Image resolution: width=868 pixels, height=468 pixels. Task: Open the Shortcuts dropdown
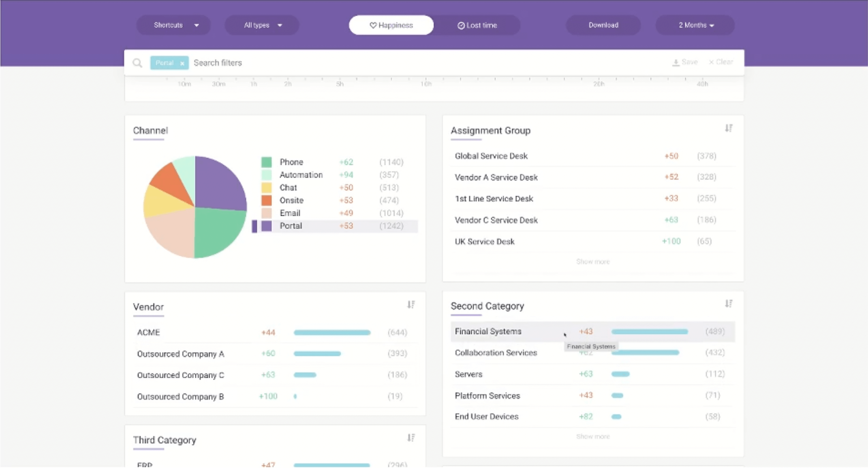173,25
